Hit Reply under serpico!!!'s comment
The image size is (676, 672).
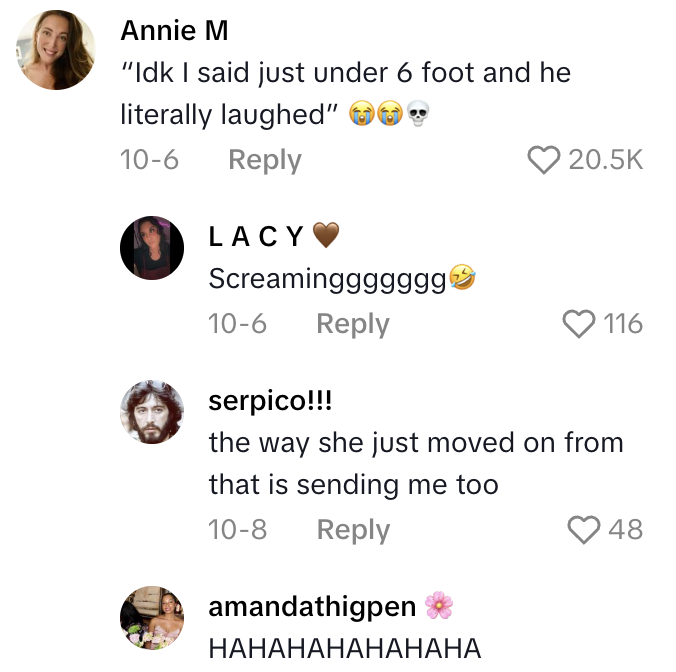point(353,530)
